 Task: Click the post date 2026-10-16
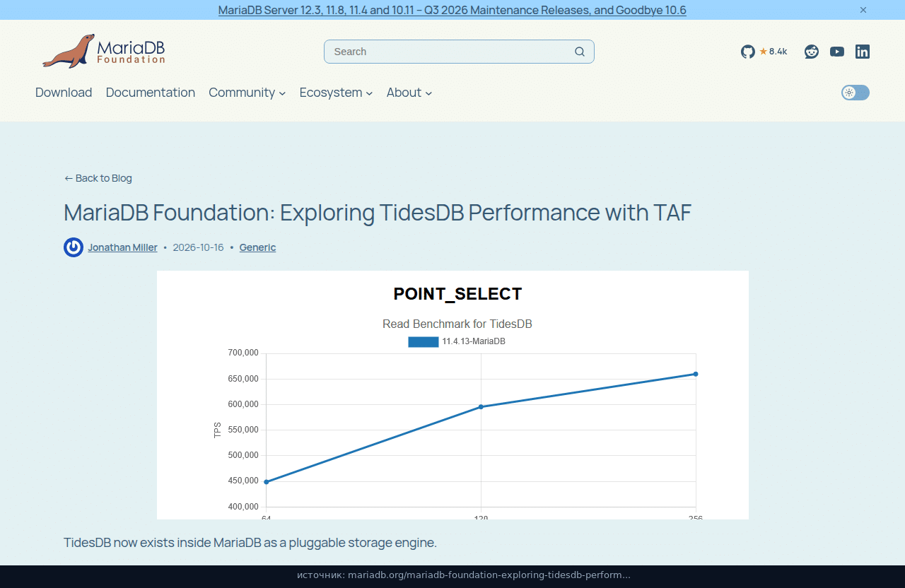coord(198,247)
